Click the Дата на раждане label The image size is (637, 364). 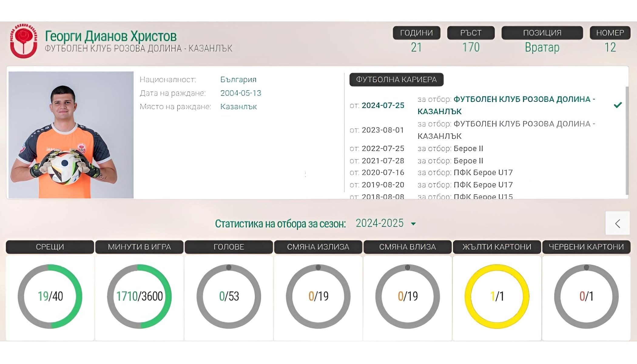[173, 93]
